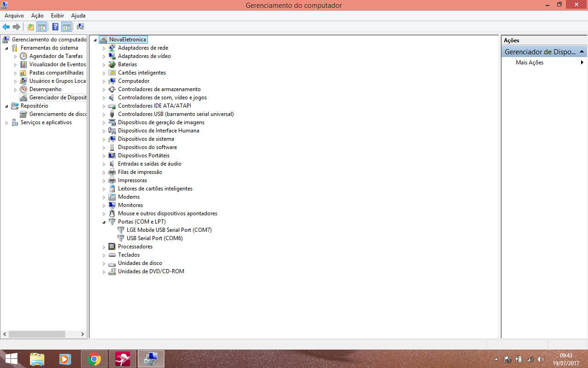The height and width of the screenshot is (368, 588).
Task: Select Gerenciamento de disco in left tree
Action: tap(58, 114)
